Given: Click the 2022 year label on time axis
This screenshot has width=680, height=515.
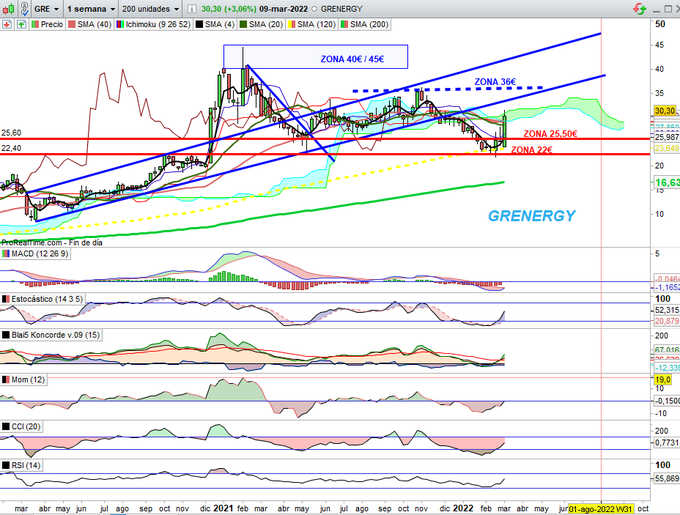Looking at the screenshot, I should pos(463,508).
